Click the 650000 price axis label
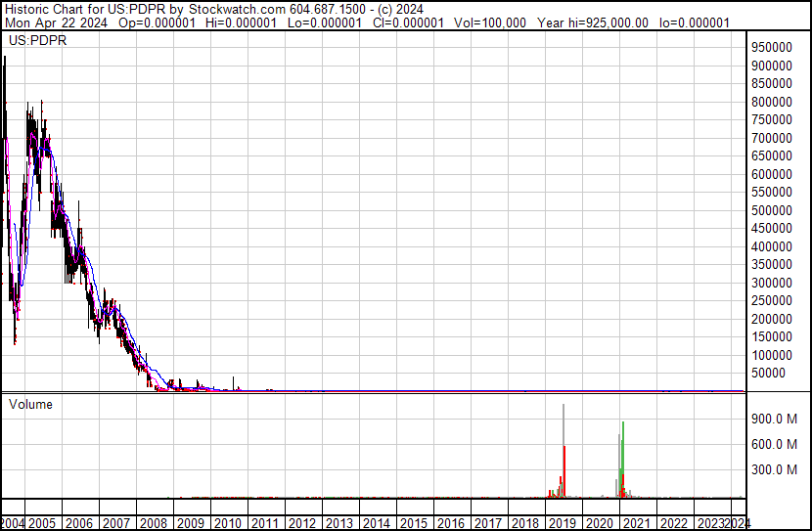This screenshot has height=531, width=812. click(x=772, y=155)
